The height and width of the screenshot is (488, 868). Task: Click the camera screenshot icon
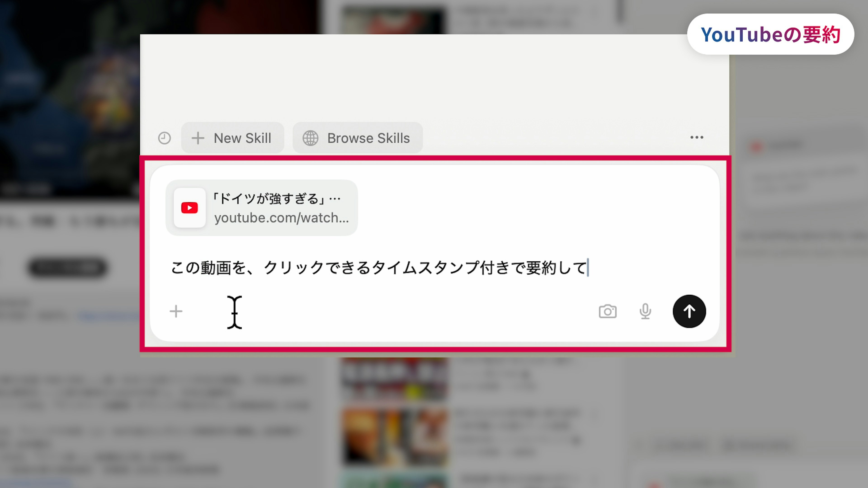(x=608, y=312)
